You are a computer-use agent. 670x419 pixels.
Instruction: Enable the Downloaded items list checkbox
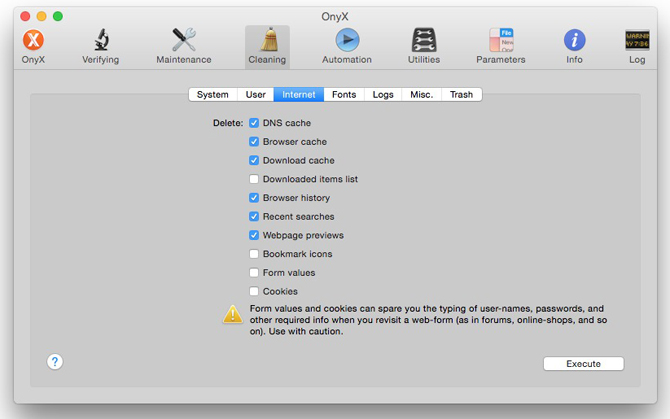[254, 179]
